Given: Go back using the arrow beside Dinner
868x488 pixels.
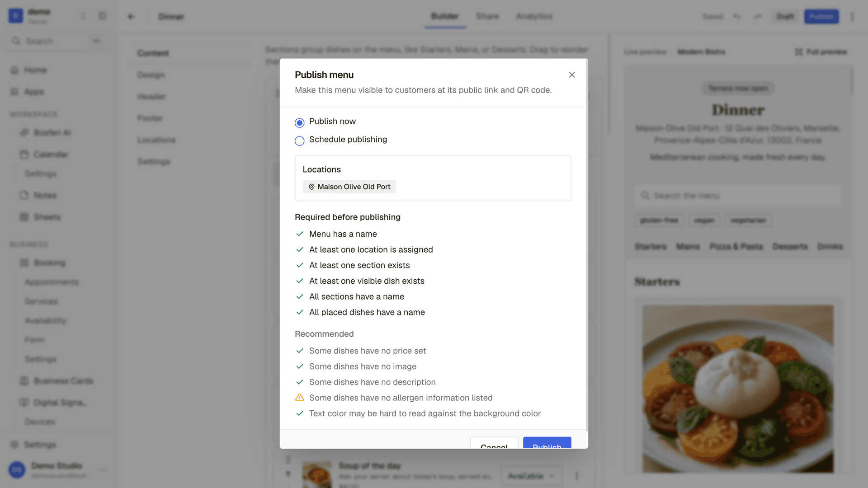Looking at the screenshot, I should click(131, 17).
